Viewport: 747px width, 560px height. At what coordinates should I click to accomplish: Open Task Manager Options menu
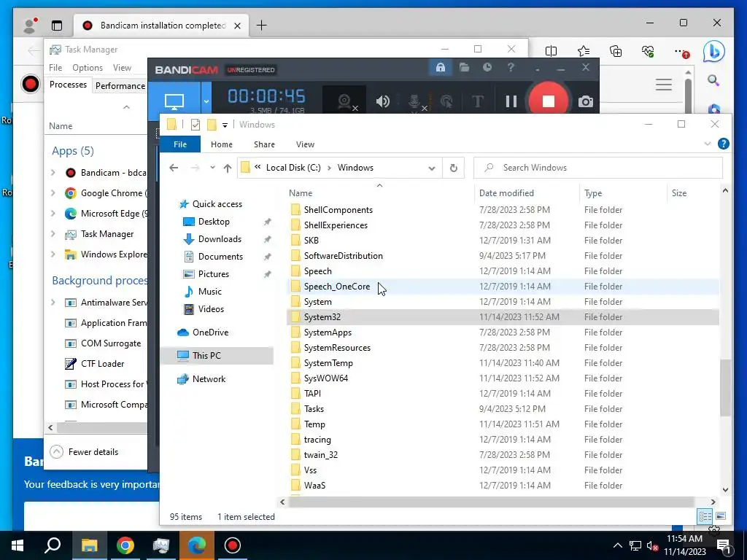coord(88,68)
